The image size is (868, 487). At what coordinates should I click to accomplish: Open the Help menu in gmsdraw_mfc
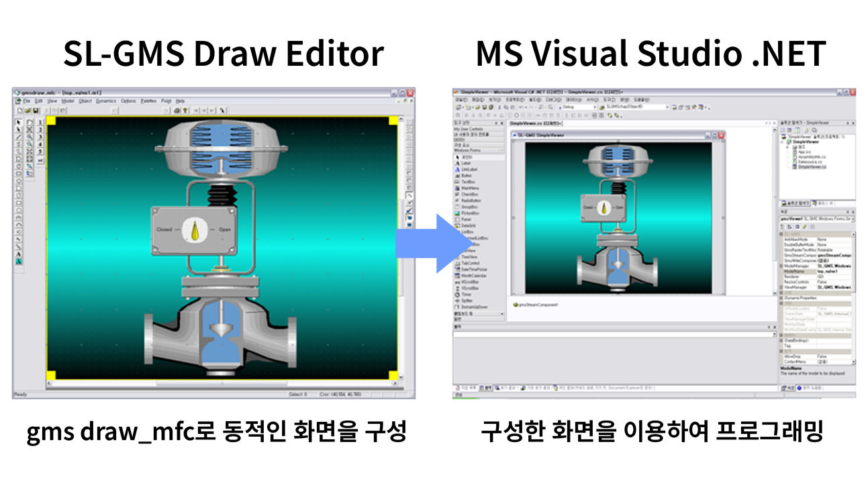pos(180,101)
